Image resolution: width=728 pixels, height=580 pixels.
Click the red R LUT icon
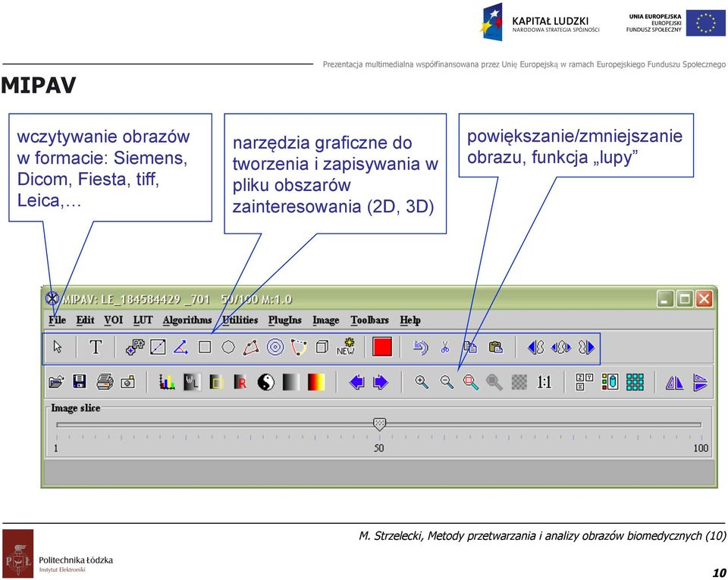pyautogui.click(x=240, y=382)
